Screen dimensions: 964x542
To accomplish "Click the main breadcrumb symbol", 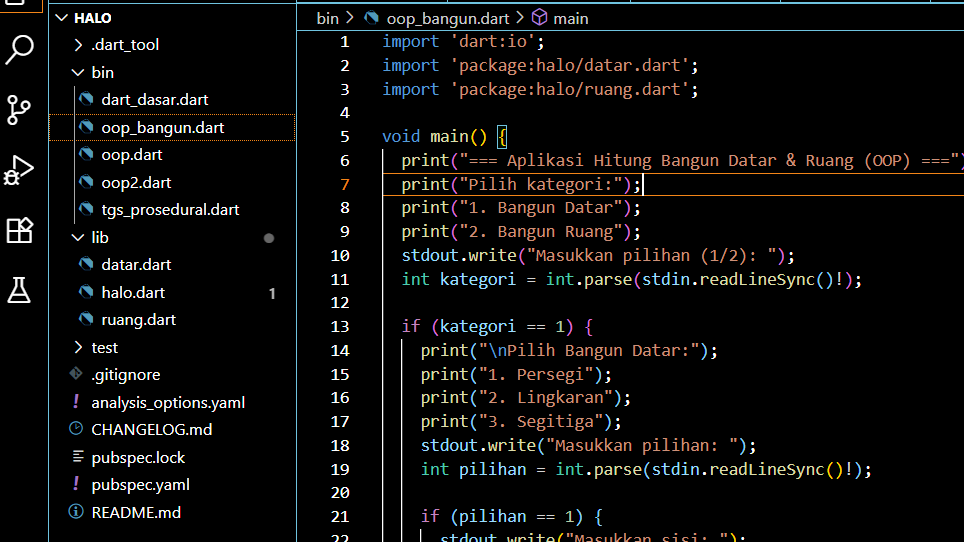I will pyautogui.click(x=570, y=18).
